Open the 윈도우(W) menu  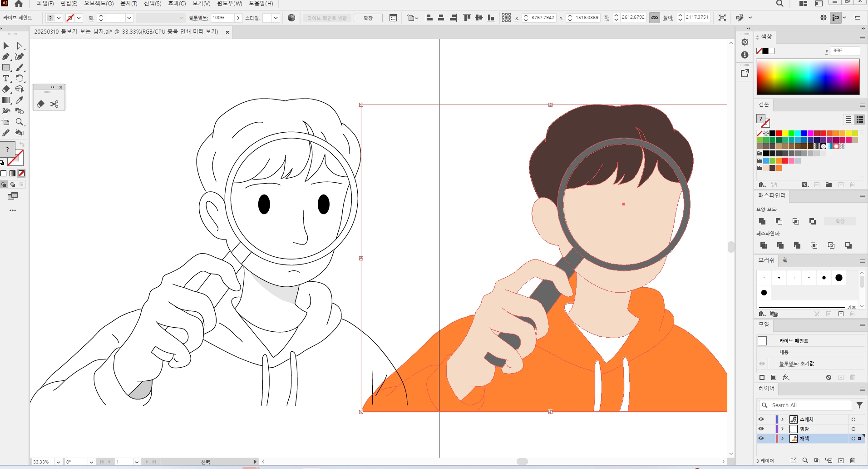[229, 4]
